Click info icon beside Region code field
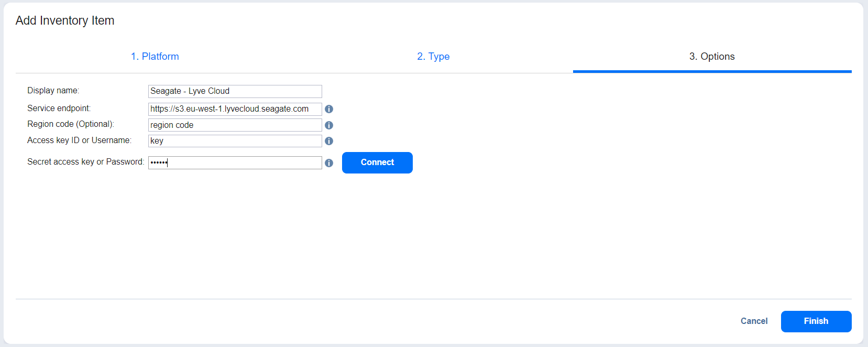The width and height of the screenshot is (868, 347). click(x=329, y=125)
